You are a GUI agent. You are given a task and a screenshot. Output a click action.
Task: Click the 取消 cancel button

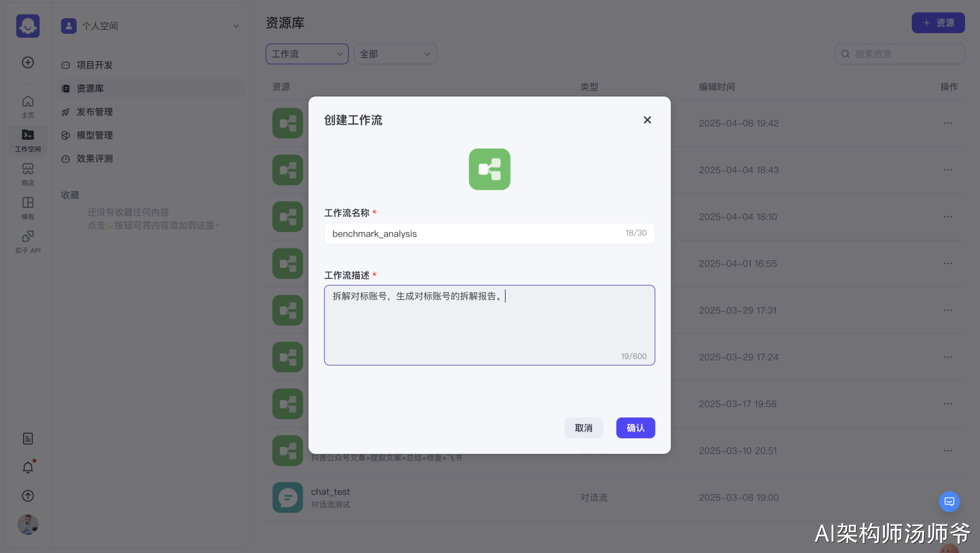(x=583, y=428)
